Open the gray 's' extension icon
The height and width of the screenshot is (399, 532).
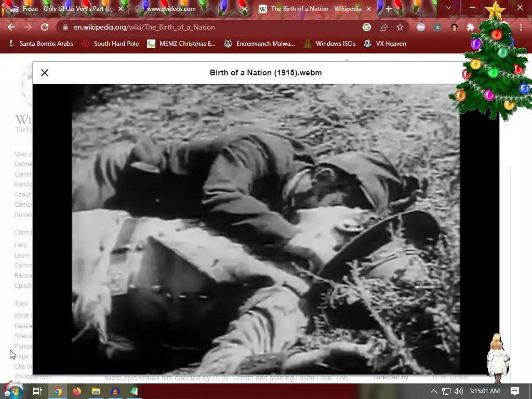pyautogui.click(x=437, y=27)
